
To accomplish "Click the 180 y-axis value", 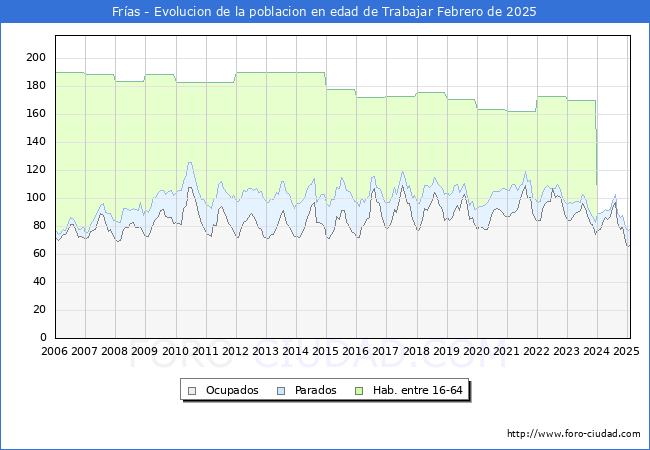I will pos(36,86).
